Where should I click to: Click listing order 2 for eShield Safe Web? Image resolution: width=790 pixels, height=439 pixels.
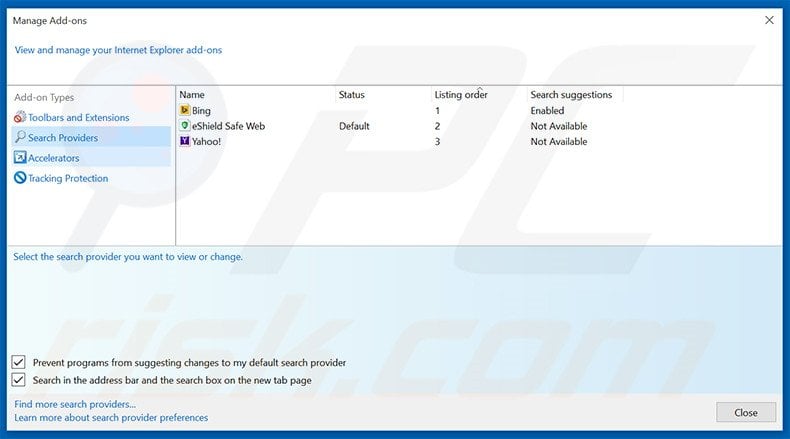click(437, 126)
